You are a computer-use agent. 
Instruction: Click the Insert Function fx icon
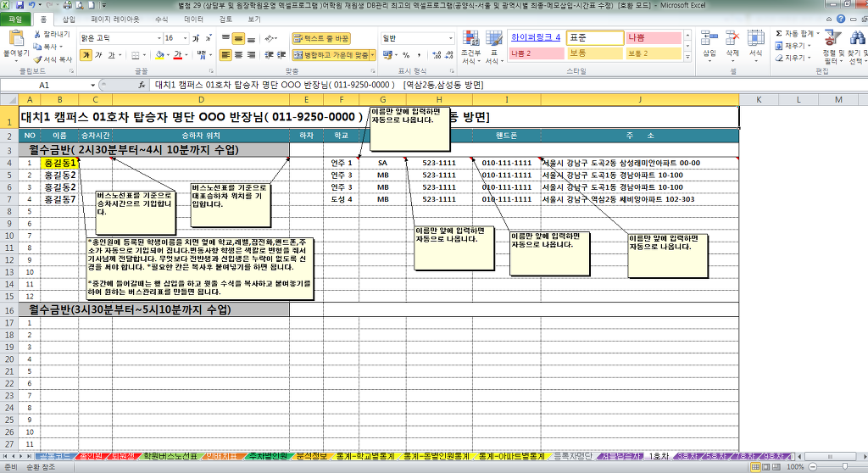coord(142,86)
